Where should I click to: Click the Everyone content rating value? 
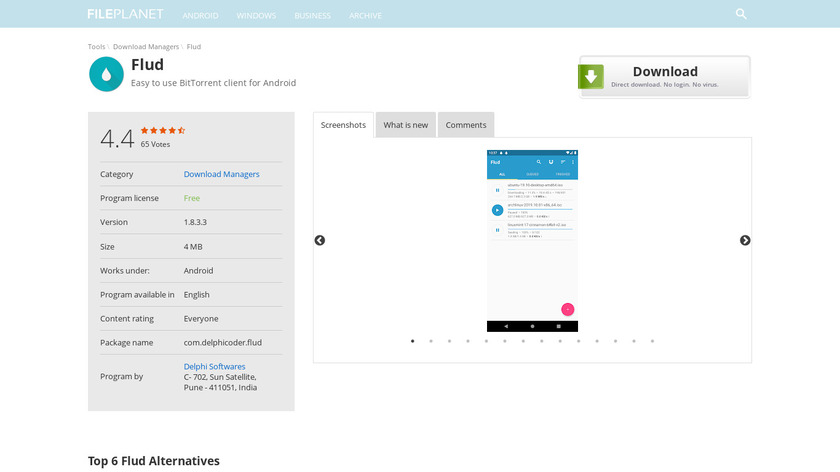201,319
